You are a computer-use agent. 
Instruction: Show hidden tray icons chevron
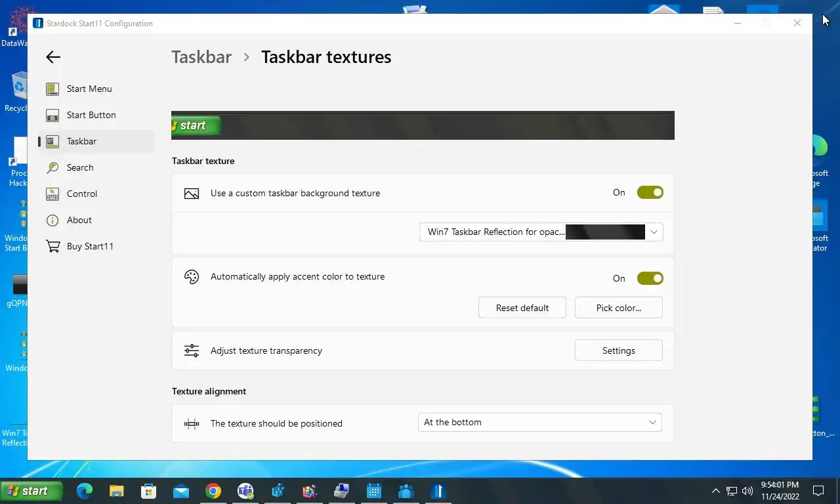point(715,491)
